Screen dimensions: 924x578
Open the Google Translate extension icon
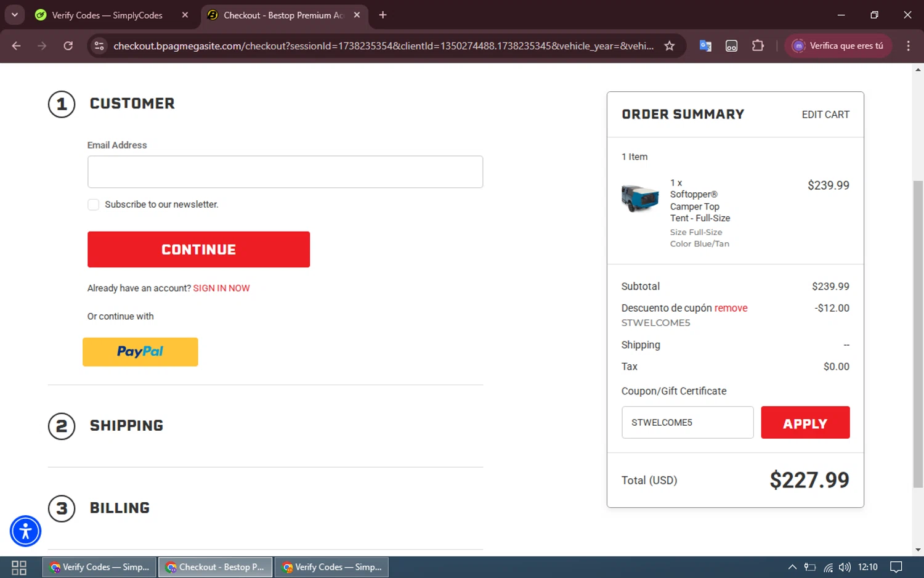tap(705, 46)
